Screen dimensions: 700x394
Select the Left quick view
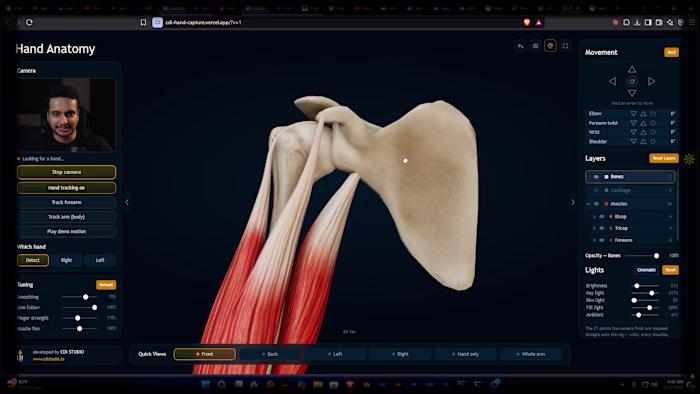coord(335,354)
